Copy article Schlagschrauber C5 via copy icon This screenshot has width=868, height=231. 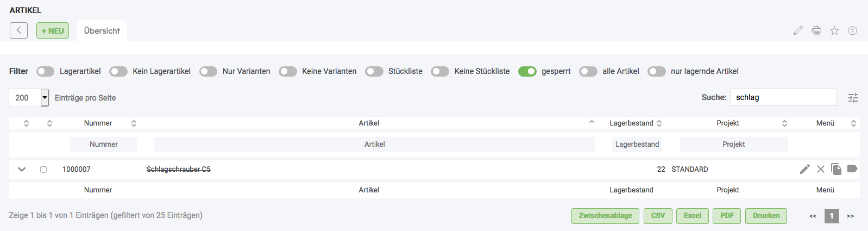836,169
